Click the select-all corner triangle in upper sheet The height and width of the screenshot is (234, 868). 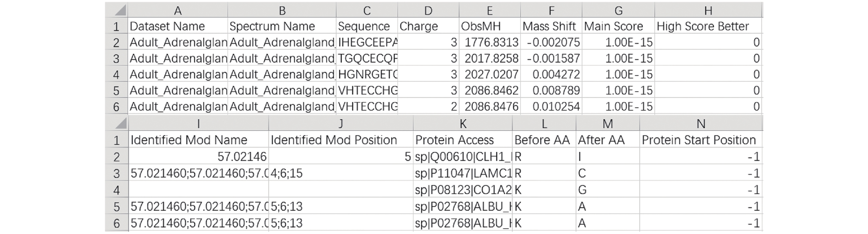click(116, 10)
